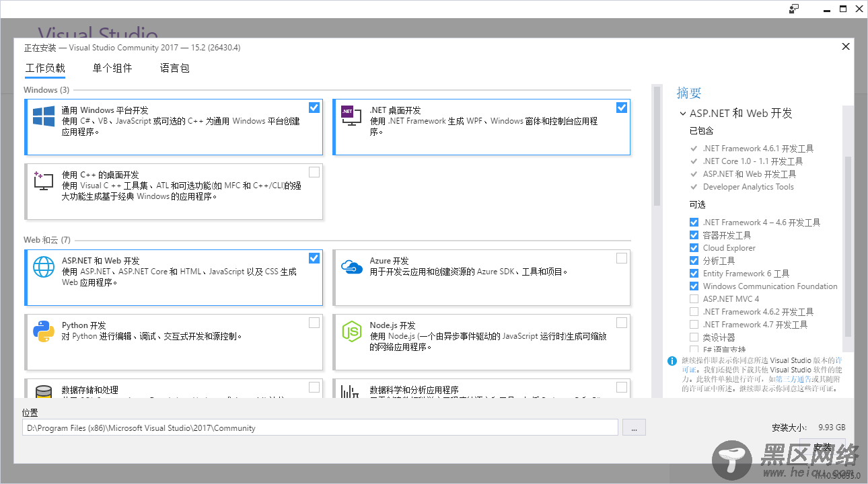Image resolution: width=868 pixels, height=484 pixels.
Task: Check the ASP.NET MVC 4 option
Action: click(x=694, y=299)
